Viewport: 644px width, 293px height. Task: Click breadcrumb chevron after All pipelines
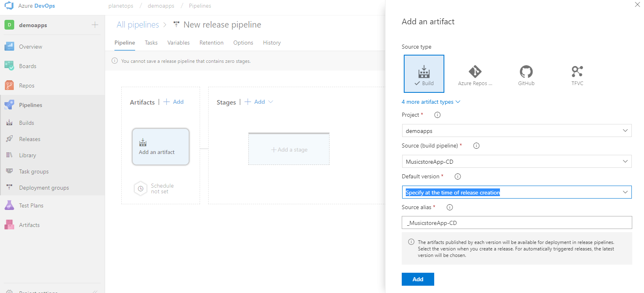(x=165, y=25)
